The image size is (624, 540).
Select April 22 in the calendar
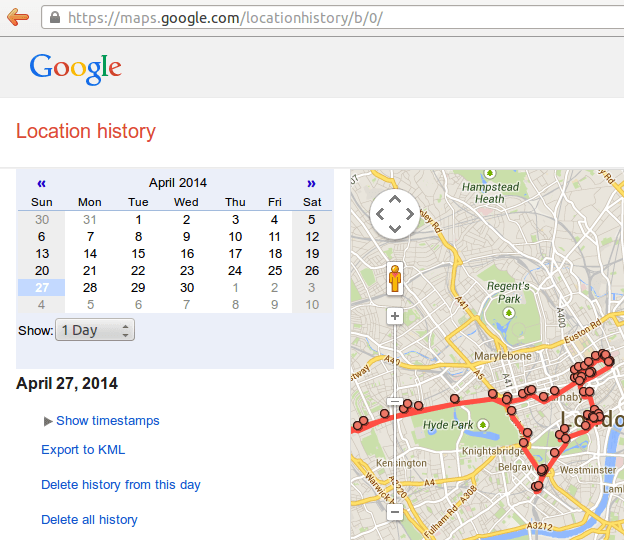tap(138, 271)
